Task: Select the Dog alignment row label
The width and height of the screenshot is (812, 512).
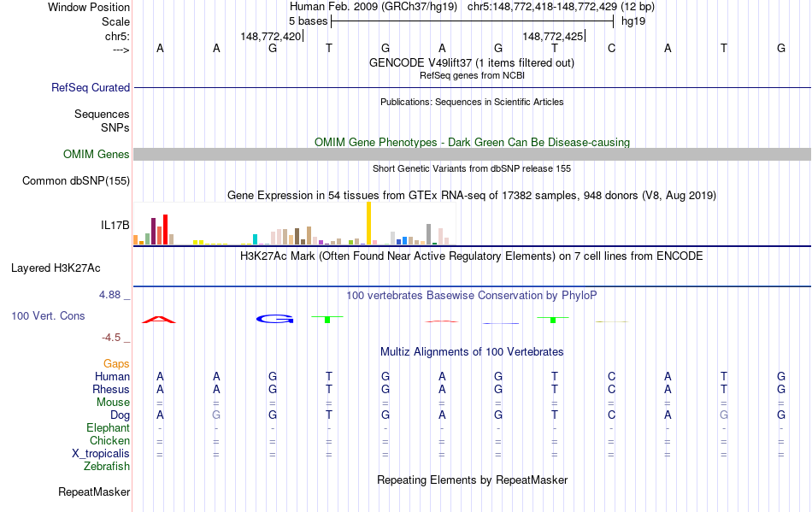Action: [120, 415]
